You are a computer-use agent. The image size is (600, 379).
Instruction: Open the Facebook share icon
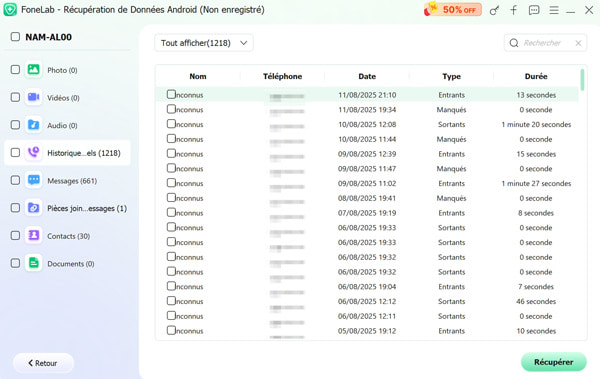514,10
